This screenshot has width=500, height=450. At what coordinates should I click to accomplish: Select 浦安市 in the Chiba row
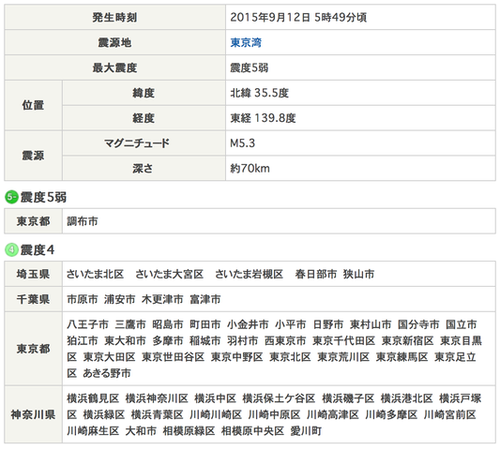120,299
